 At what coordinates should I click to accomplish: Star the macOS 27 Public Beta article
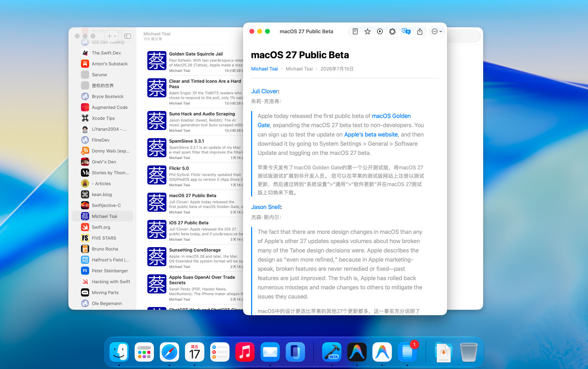coord(367,31)
